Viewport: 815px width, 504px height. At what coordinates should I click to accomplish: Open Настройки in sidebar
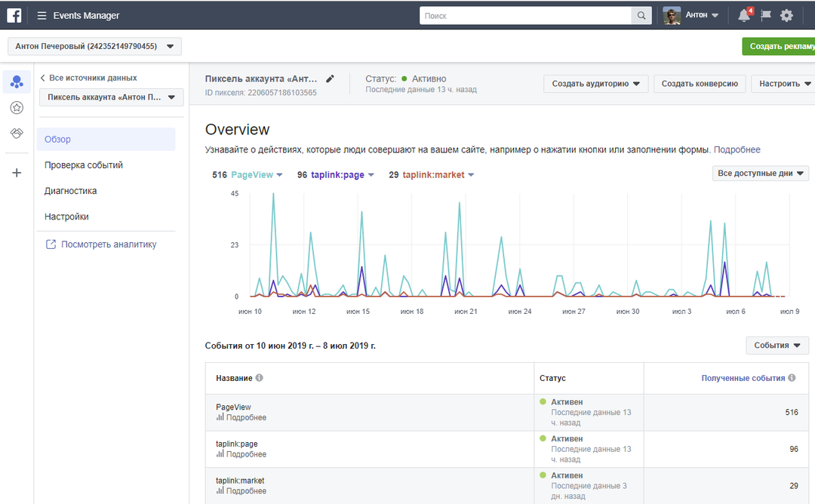[x=66, y=217]
